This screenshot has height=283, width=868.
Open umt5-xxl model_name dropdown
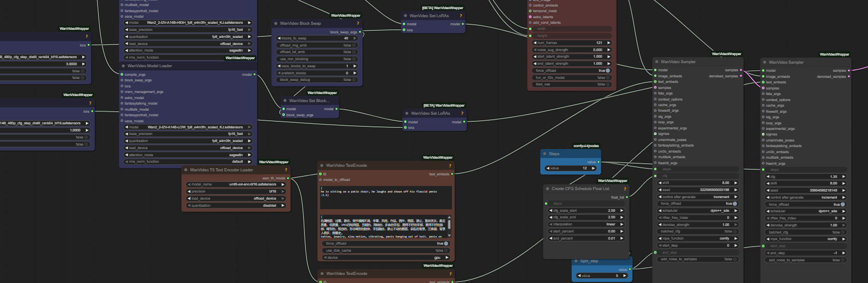tap(236, 184)
